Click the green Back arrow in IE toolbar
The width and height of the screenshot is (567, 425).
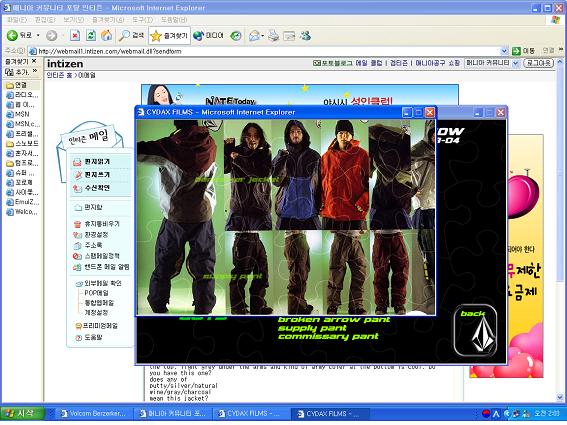pos(12,35)
